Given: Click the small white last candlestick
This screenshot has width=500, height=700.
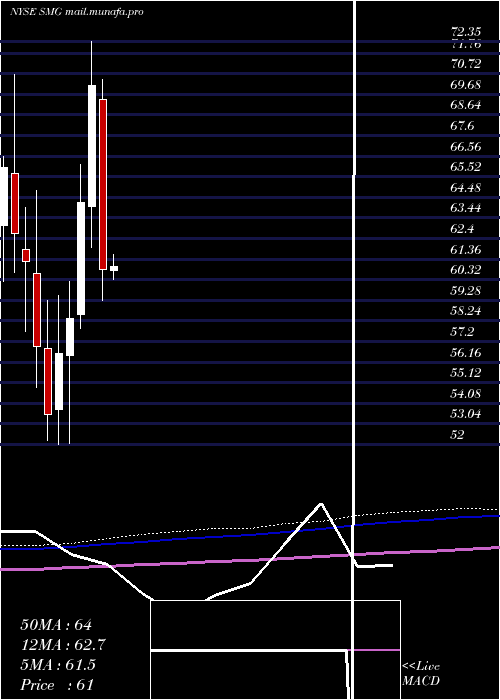Looking at the screenshot, I should [x=114, y=268].
